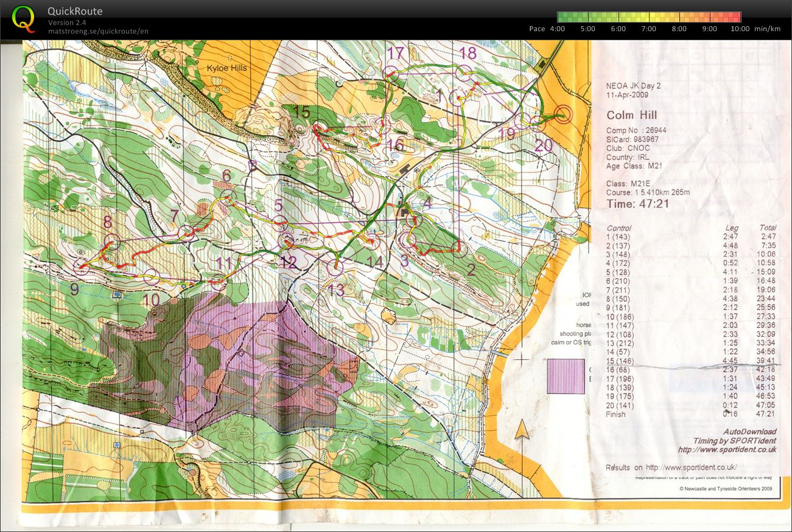Click the Comp No : 26944 line

click(x=636, y=130)
